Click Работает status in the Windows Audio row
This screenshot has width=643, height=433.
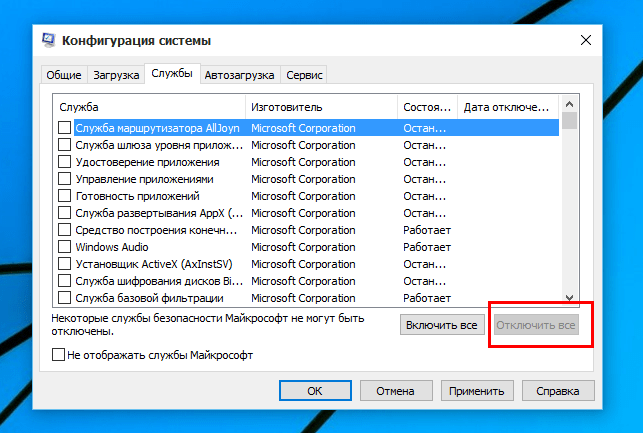tap(427, 247)
